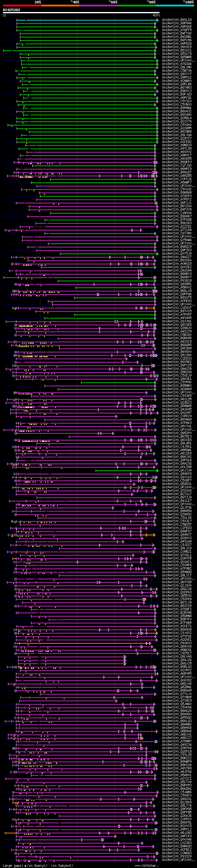197x868 pixels.
Task: Click the UniRef100_Q7TLR4 label
Action: click(177, 230)
